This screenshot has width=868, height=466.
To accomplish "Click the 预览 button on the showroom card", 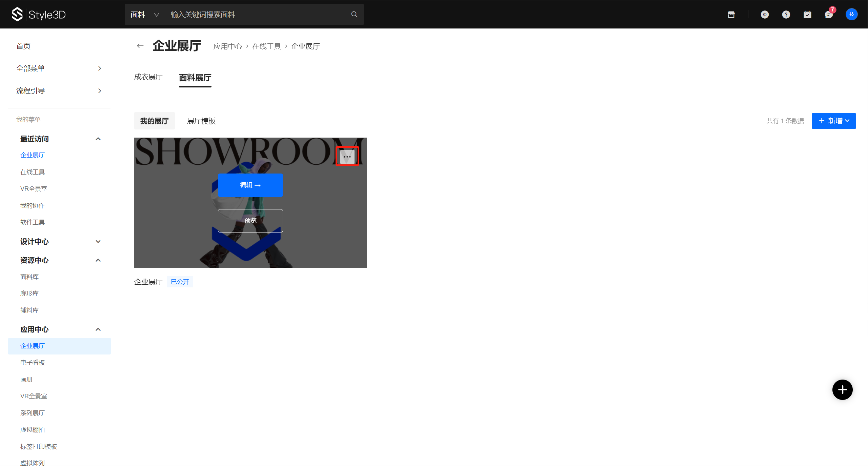I will [250, 221].
